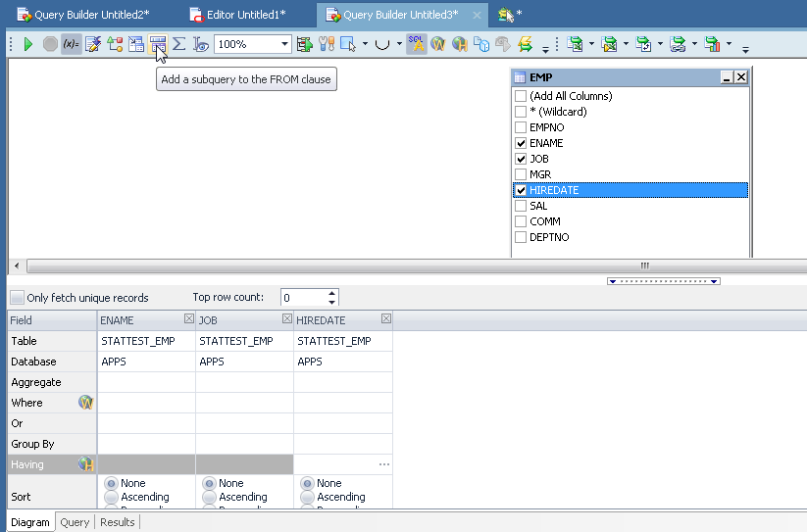Screen dimensions: 807x532
Task: Click the ellipsis button in HIREDATE Having cell
Action: [x=383, y=464]
